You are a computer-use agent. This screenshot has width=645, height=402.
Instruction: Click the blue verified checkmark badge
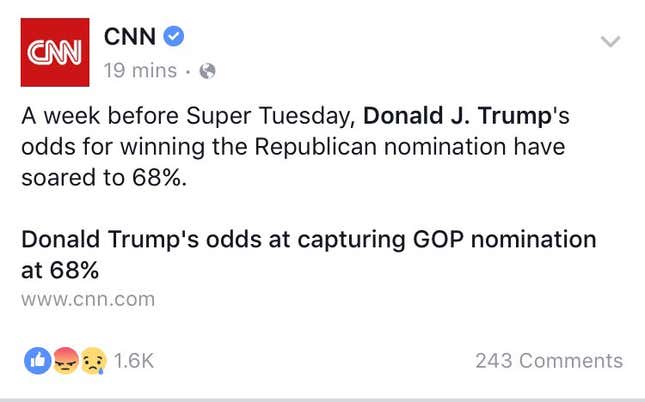point(174,36)
